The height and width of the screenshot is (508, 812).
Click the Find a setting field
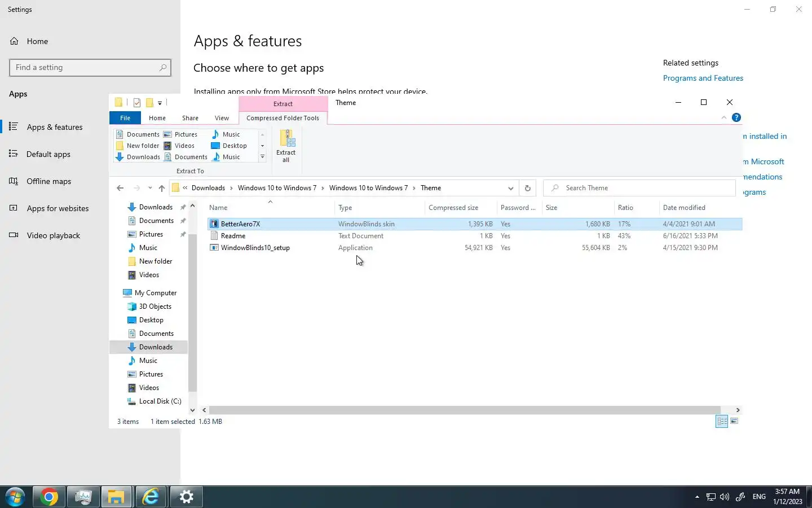(90, 67)
